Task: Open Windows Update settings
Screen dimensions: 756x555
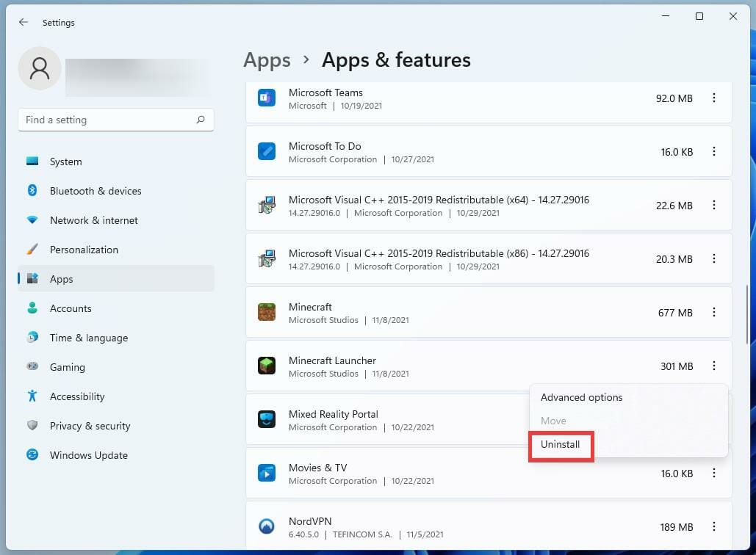Action: coord(116,455)
